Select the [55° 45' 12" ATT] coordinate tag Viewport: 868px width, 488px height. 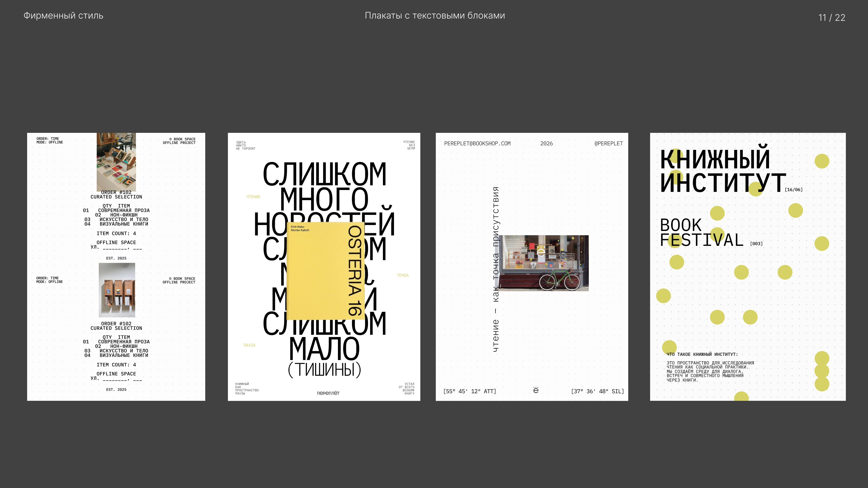click(470, 391)
